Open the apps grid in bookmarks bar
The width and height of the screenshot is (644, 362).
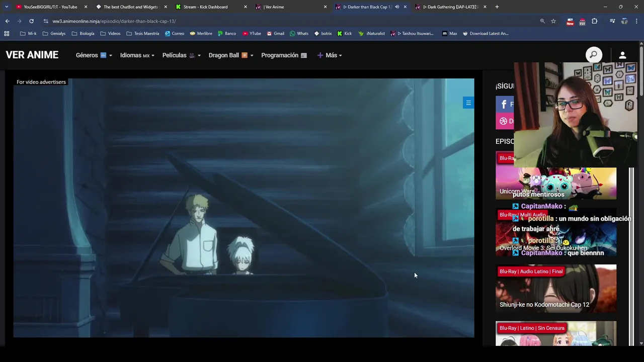point(7,34)
